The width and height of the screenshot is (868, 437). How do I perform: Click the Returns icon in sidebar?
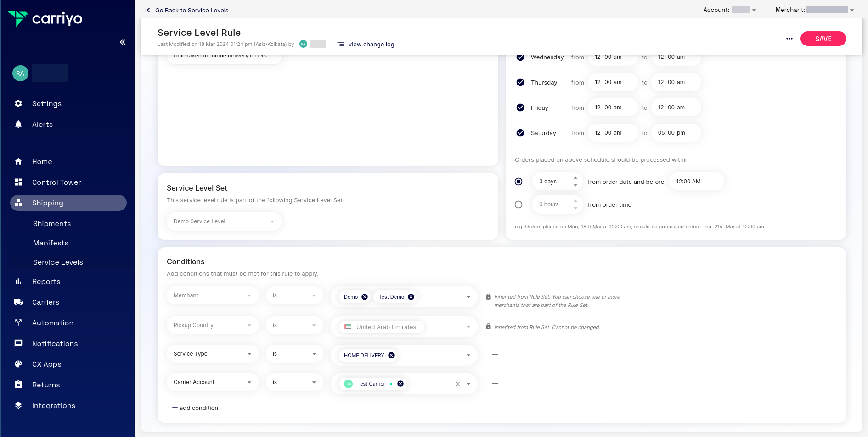point(18,385)
